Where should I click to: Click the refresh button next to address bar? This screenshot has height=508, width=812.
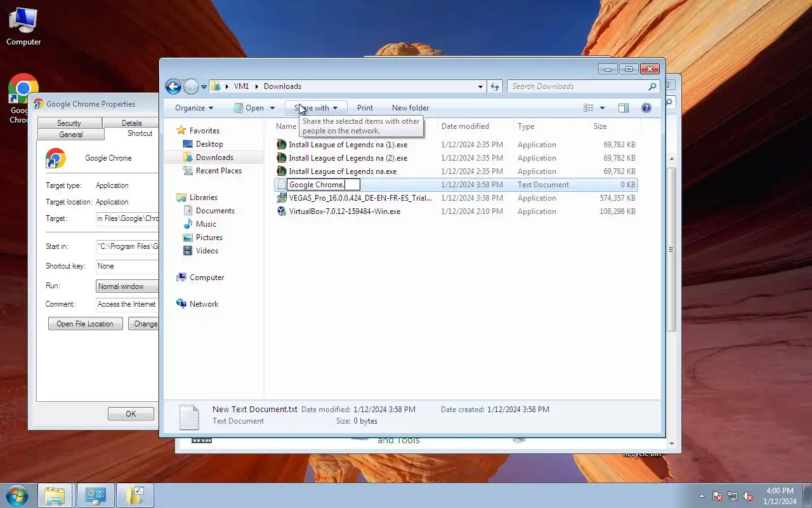495,86
